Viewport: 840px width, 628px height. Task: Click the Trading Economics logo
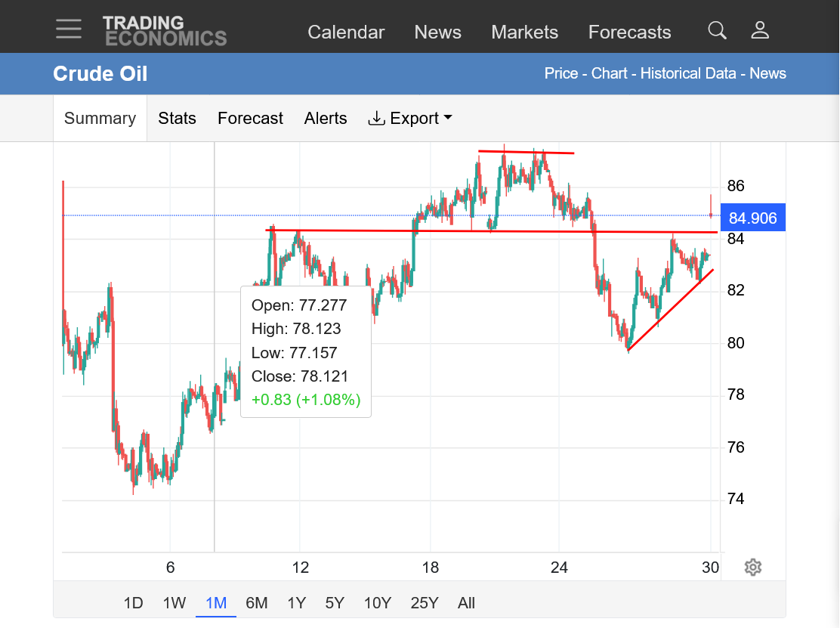[x=165, y=30]
